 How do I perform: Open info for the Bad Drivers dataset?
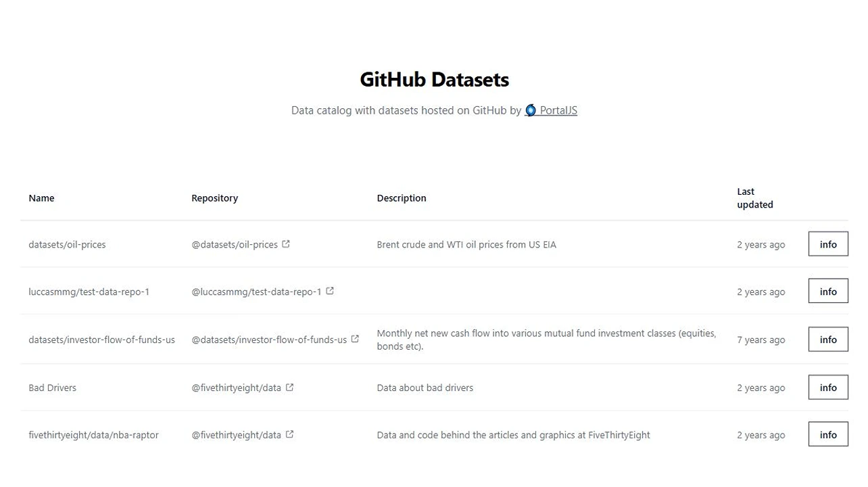pyautogui.click(x=827, y=387)
